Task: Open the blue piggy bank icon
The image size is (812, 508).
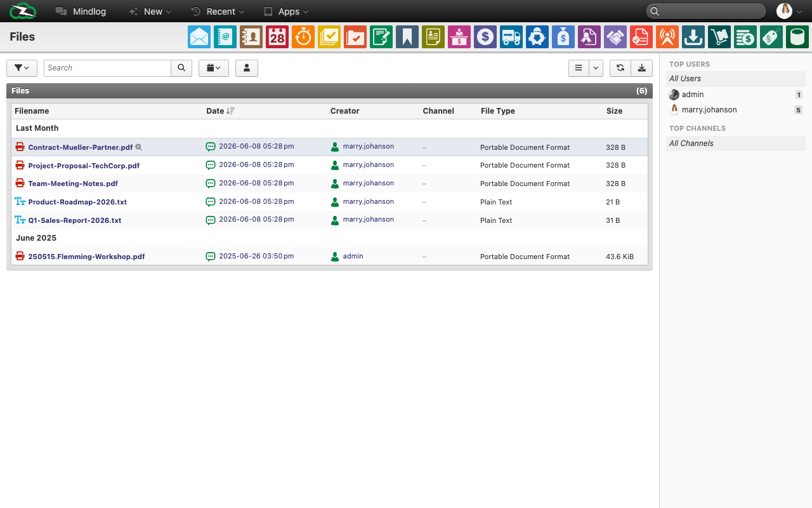Action: point(537,37)
